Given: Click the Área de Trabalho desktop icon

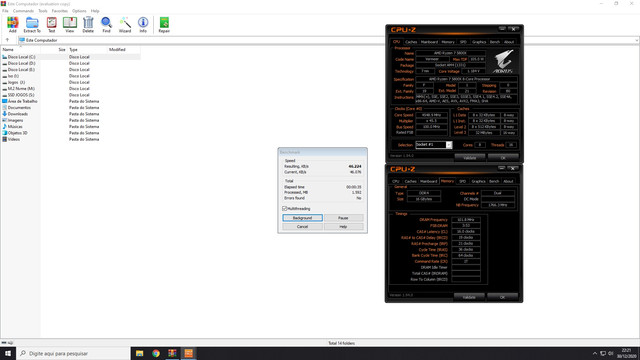Looking at the screenshot, I should [x=4, y=101].
